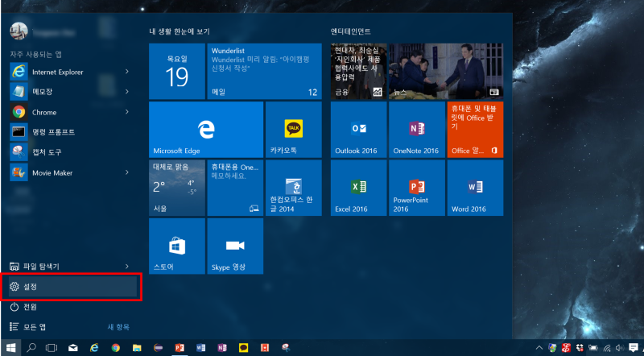
Task: Open 뉴스 photo tile
Action: click(446, 72)
